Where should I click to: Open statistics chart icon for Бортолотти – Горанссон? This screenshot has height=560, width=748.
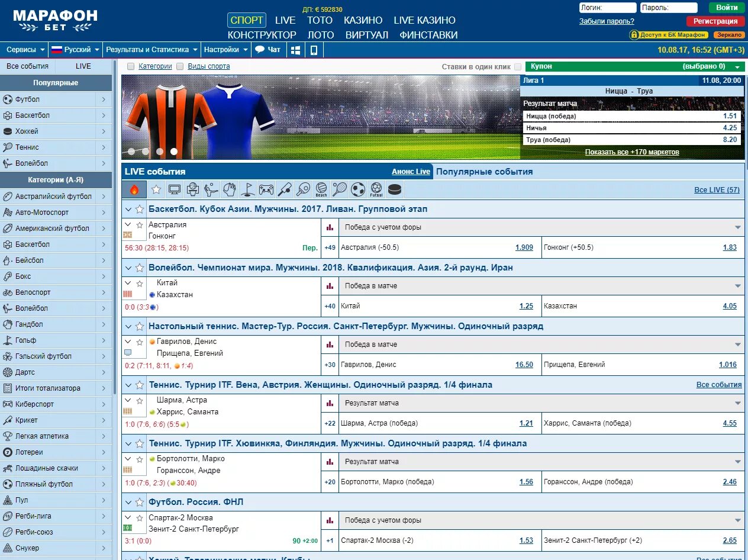[330, 462]
